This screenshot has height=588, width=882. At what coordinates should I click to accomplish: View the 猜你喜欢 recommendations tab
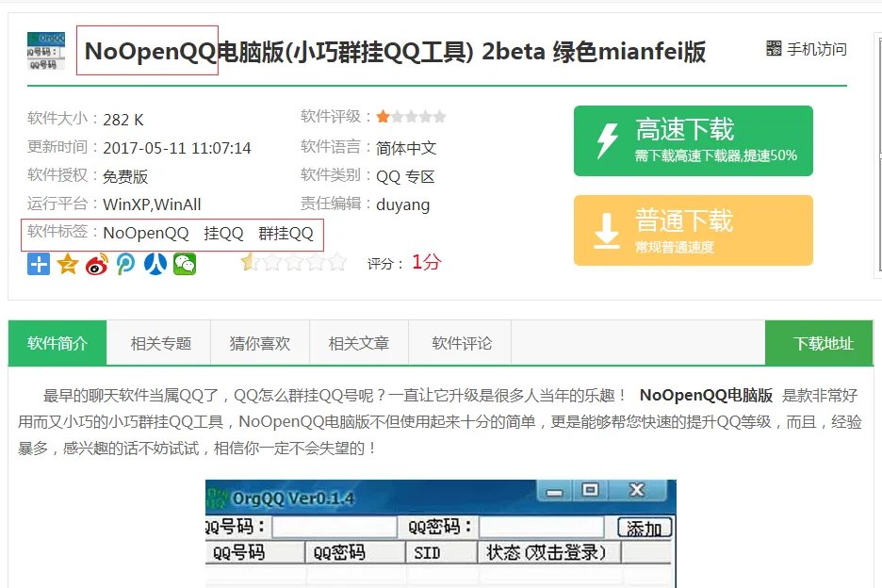coord(259,343)
